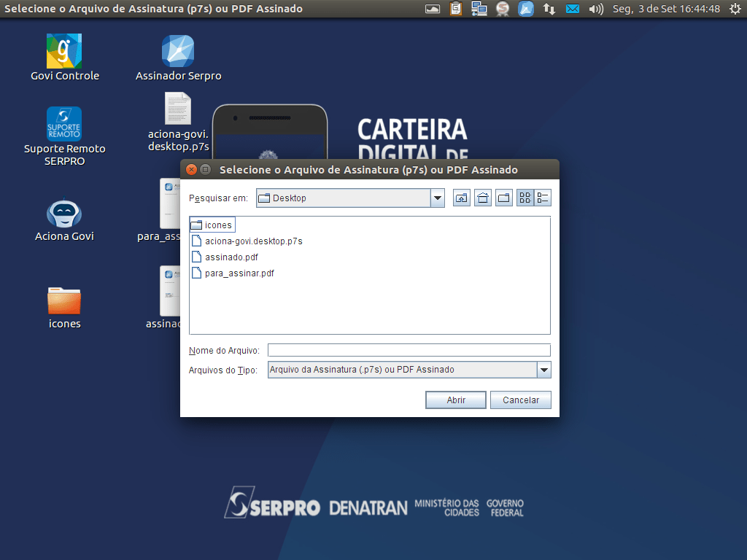Open the network connections indicator

pos(549,9)
